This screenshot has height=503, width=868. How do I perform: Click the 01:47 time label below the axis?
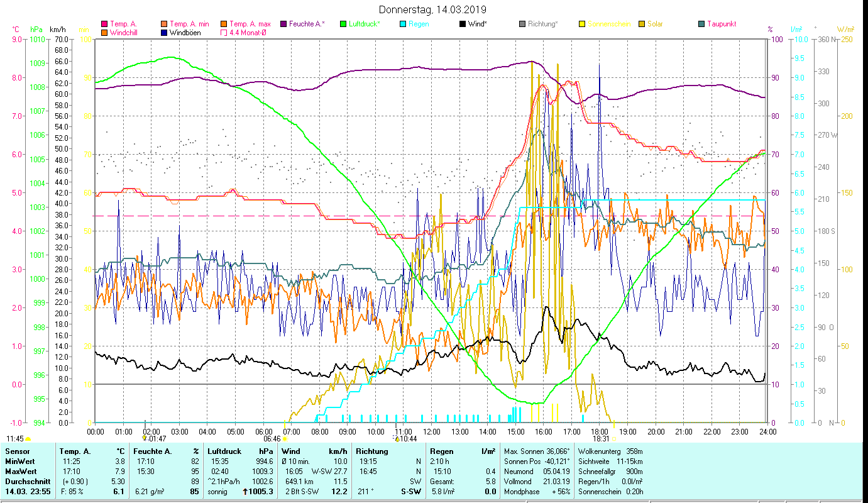(157, 439)
